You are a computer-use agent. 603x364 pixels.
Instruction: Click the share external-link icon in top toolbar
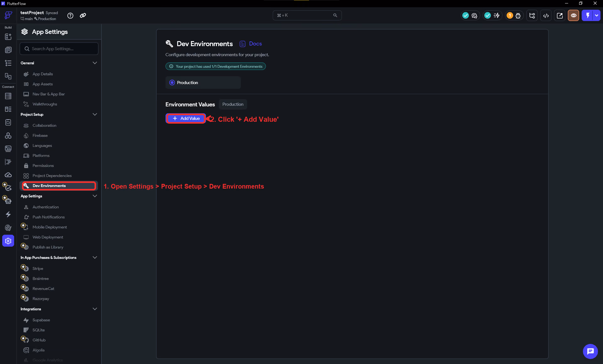click(x=560, y=15)
